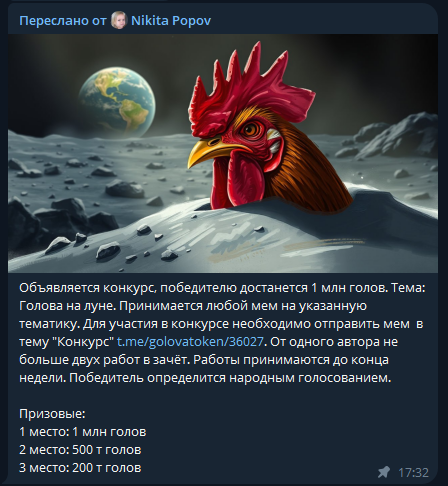Open the t.me/golovatoken/36027 link
The width and height of the screenshot is (448, 486).
pos(190,342)
